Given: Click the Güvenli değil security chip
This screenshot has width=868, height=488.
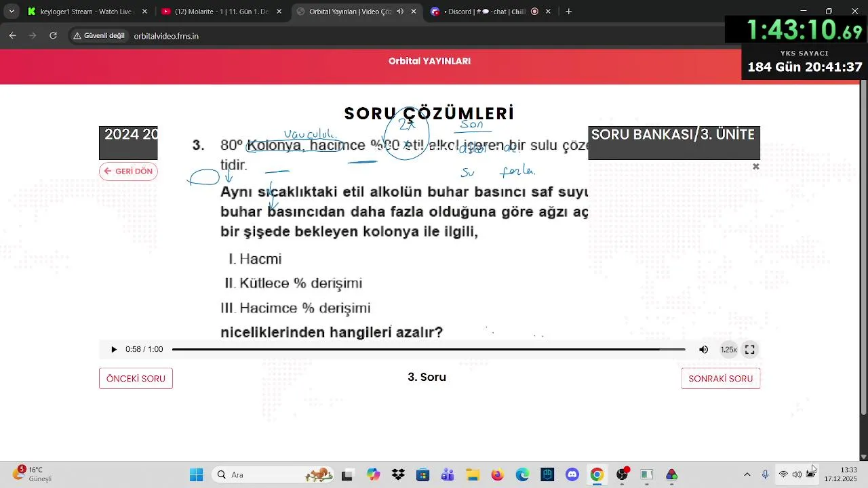Looking at the screenshot, I should [x=99, y=36].
